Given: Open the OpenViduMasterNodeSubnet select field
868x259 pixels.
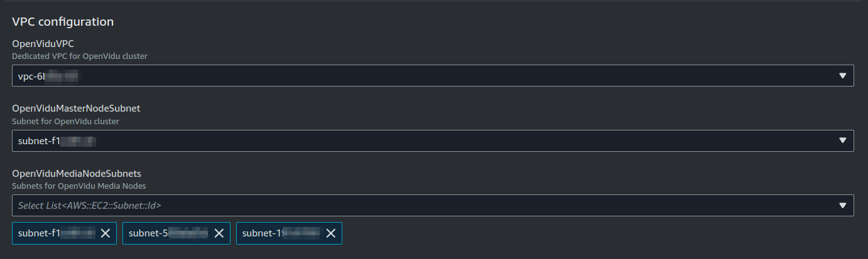Looking at the screenshot, I should coord(433,140).
